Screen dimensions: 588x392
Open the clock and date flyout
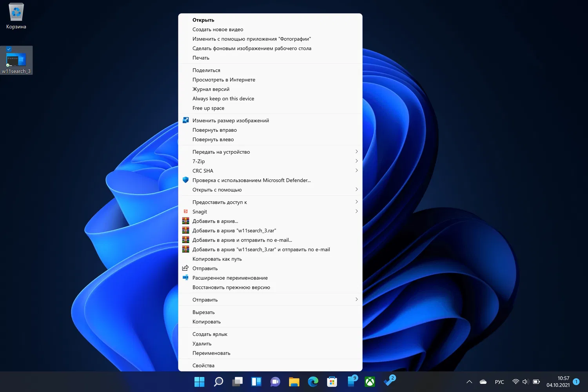[x=558, y=381]
